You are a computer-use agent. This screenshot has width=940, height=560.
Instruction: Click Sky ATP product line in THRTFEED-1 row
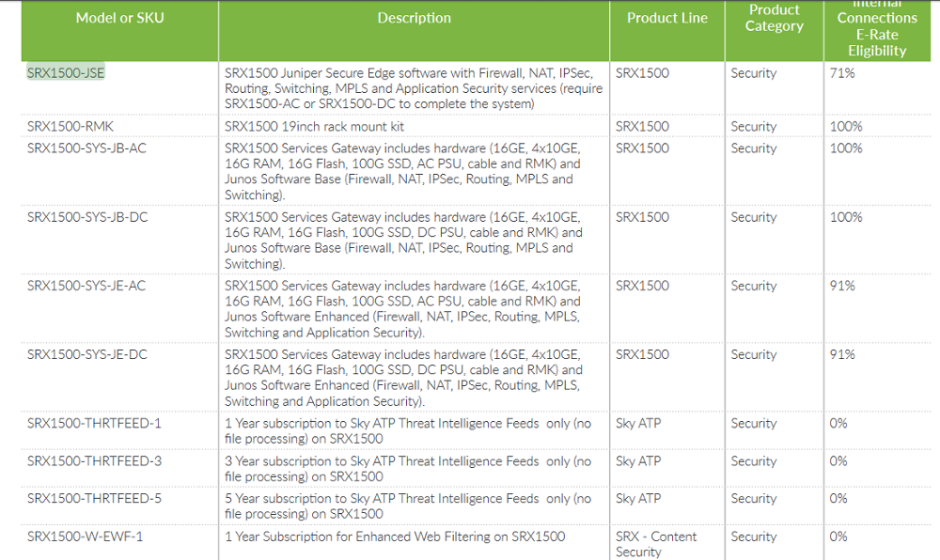(x=638, y=424)
